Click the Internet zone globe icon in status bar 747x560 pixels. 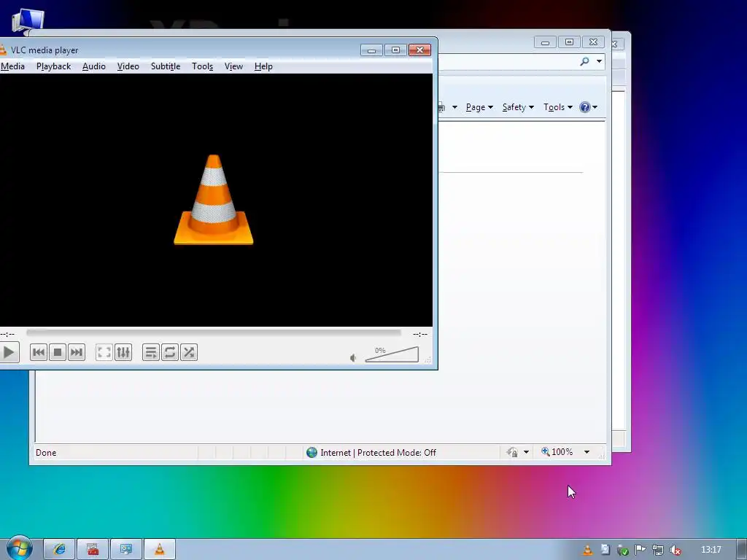tap(311, 452)
